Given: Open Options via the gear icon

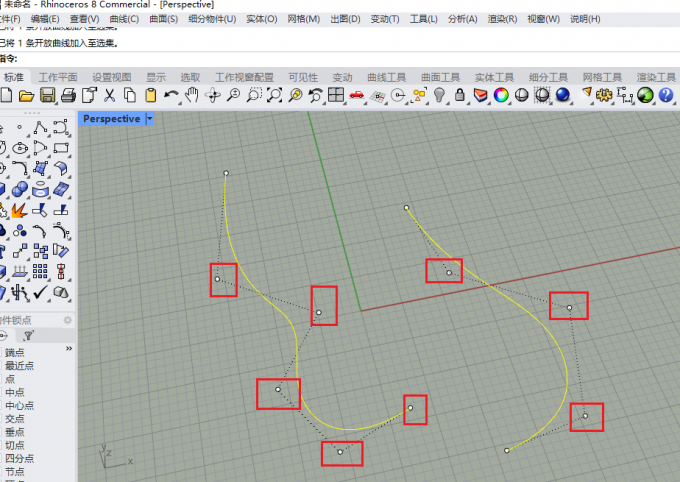Looking at the screenshot, I should pos(604,95).
